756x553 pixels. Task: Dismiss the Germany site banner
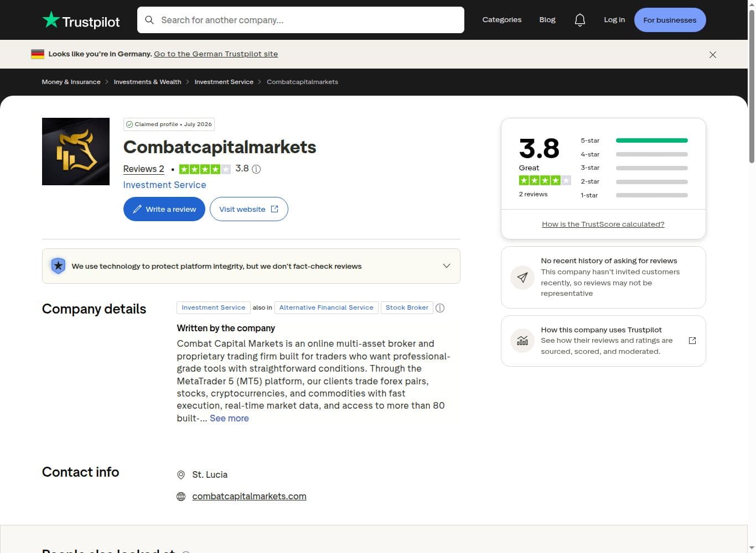[713, 55]
